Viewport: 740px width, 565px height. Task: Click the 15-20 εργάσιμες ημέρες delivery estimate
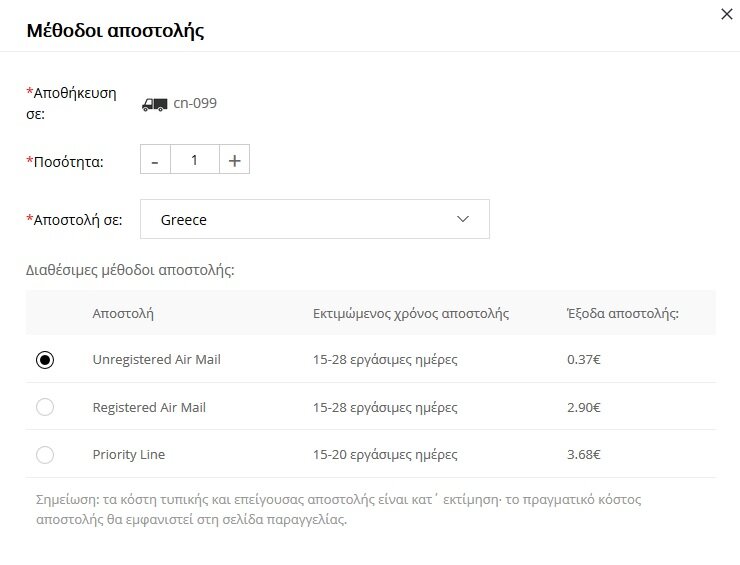tap(385, 455)
